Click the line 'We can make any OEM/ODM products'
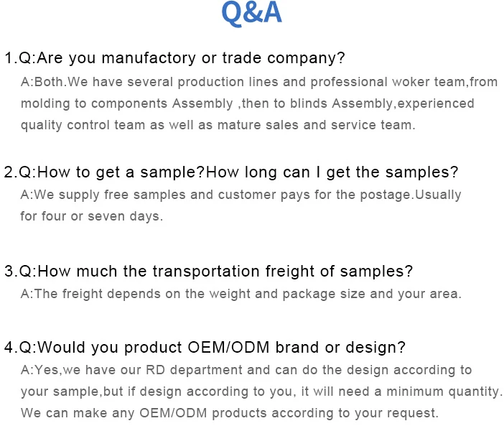Image resolution: width=504 pixels, height=431 pixels. [x=230, y=413]
